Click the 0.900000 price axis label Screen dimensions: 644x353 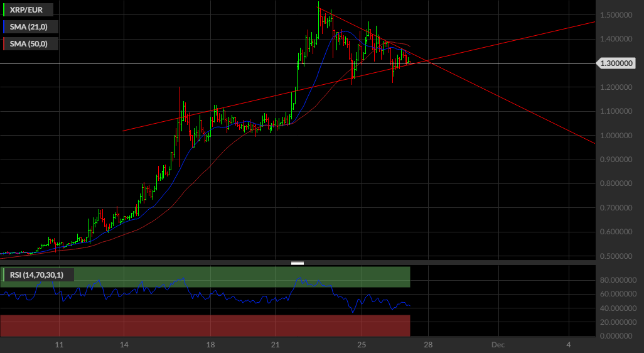pos(616,160)
